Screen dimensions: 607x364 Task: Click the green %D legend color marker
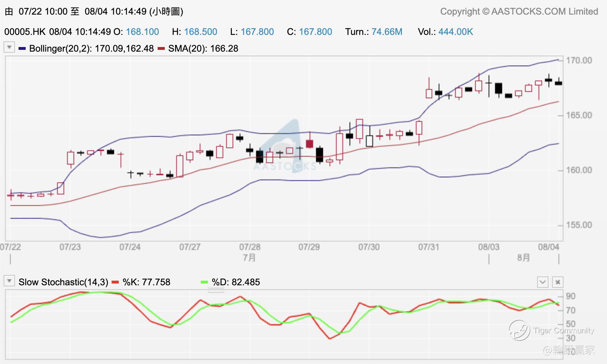[x=204, y=282]
